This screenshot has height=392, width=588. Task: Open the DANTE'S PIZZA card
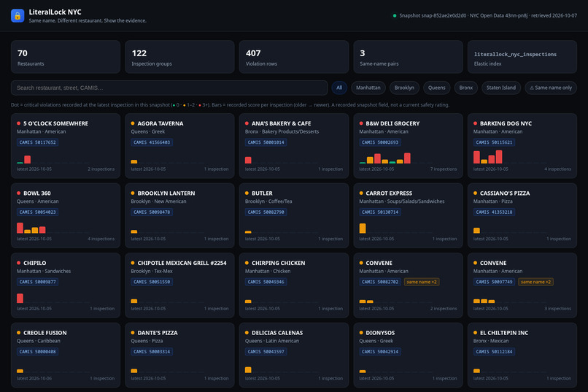[179, 355]
